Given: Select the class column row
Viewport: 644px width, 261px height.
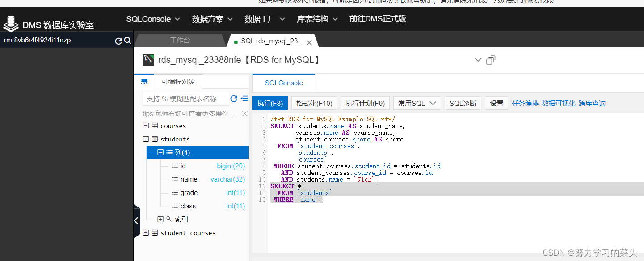Looking at the screenshot, I should click(198, 206).
